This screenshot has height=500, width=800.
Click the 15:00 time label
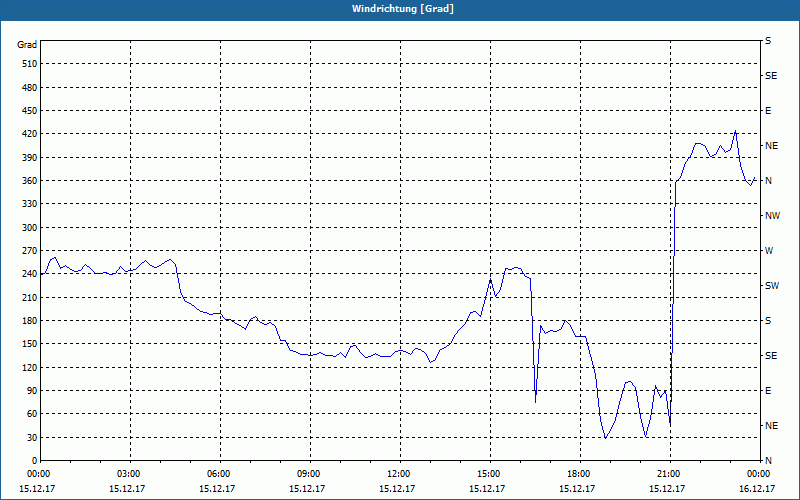[488, 474]
